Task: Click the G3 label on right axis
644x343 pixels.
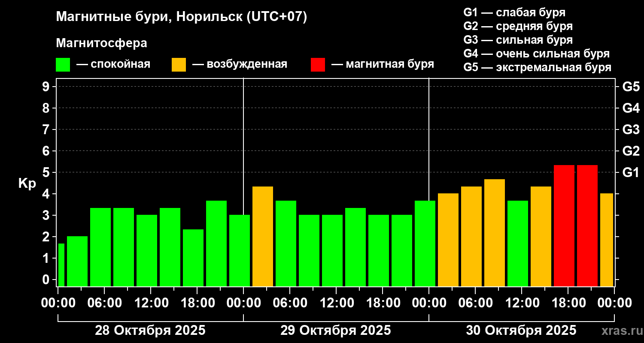Action: [x=631, y=129]
